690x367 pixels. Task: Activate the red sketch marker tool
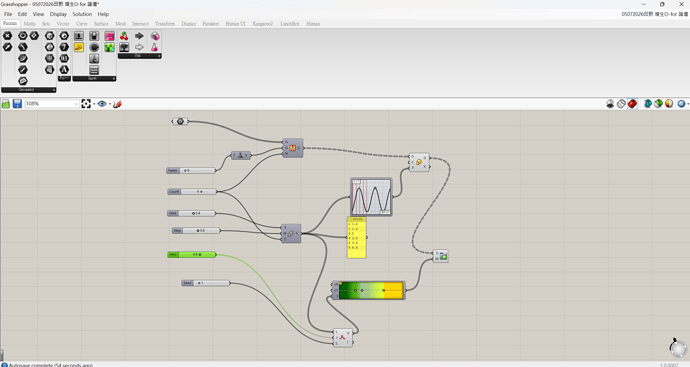coord(117,104)
